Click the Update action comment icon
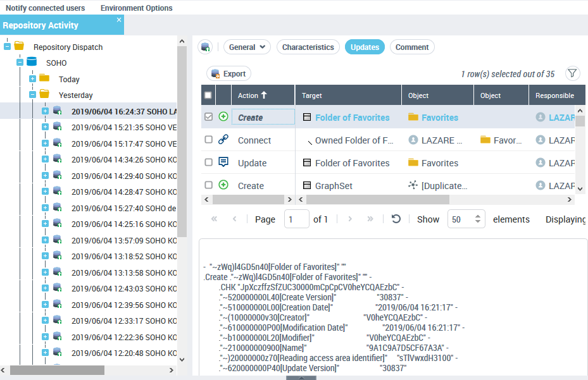 (x=223, y=163)
